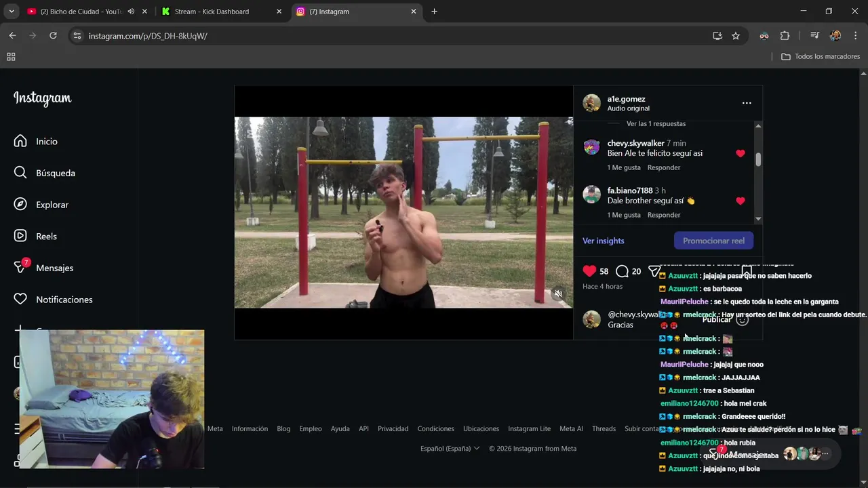Click the comment bubble icon beside 20
The height and width of the screenshot is (488, 868).
pos(622,271)
